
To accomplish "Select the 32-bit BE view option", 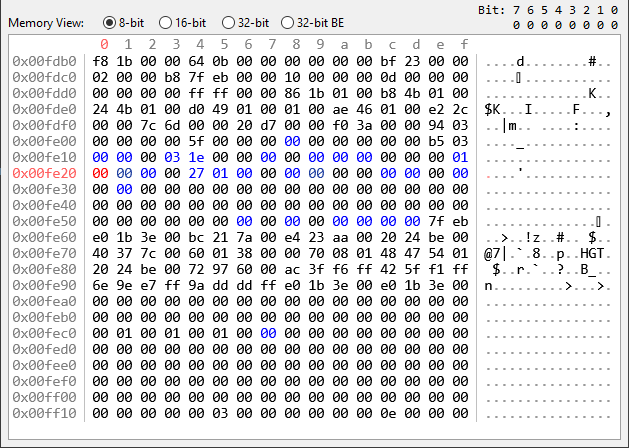I will click(x=312, y=23).
